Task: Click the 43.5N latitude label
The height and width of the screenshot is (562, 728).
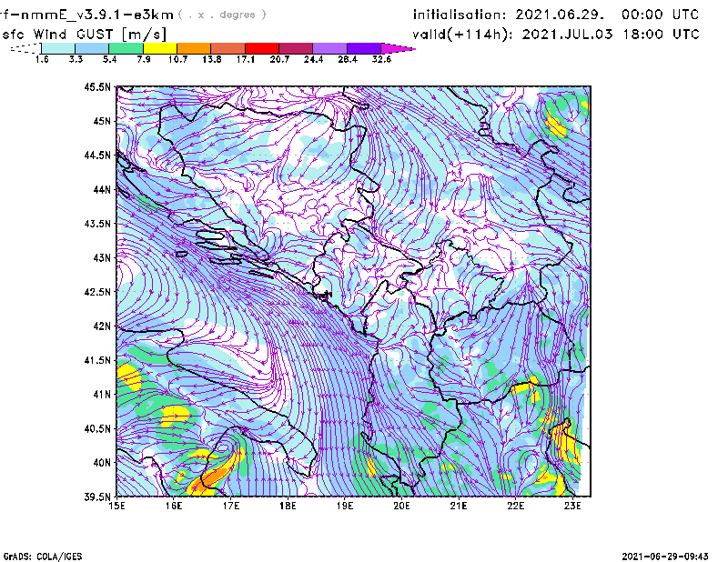Action: (x=97, y=224)
